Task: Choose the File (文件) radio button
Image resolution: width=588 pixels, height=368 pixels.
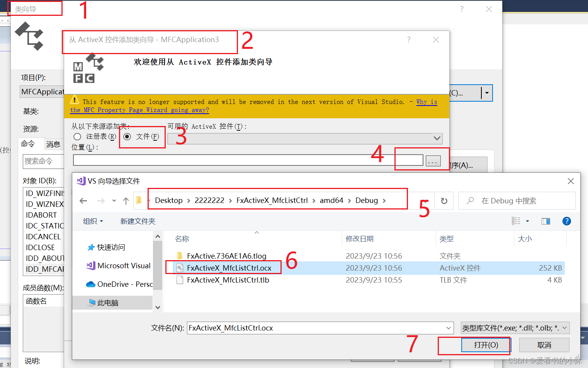Action: [127, 136]
